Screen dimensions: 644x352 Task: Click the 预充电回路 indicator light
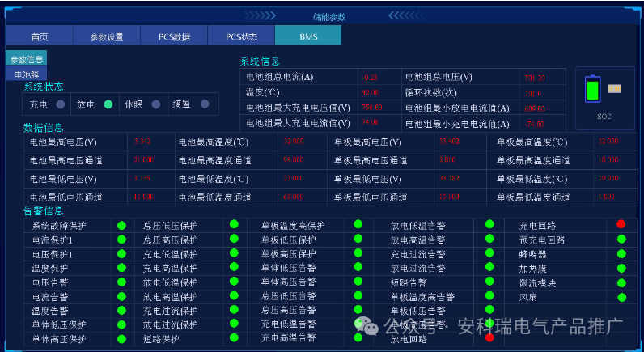point(621,239)
